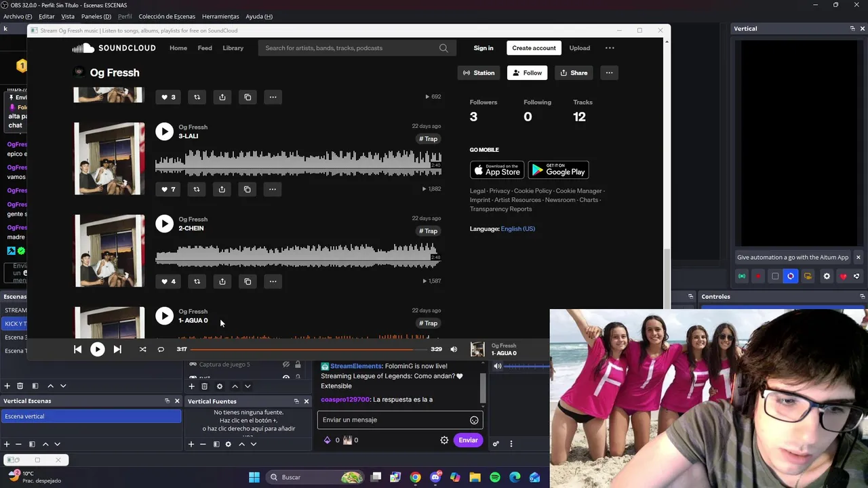Click Sign in on SoundCloud
868x488 pixels.
tap(484, 48)
